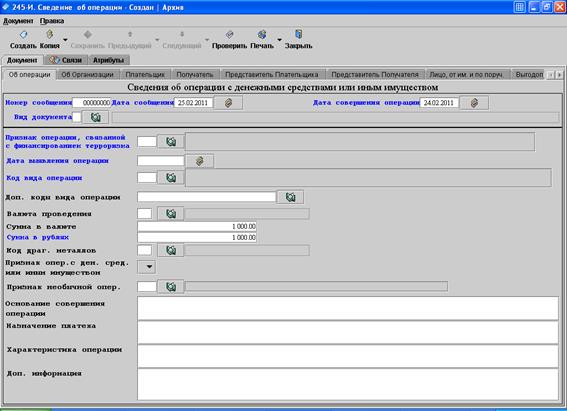
Task: Click the tab strip right scroll arrow
Action: (559, 74)
